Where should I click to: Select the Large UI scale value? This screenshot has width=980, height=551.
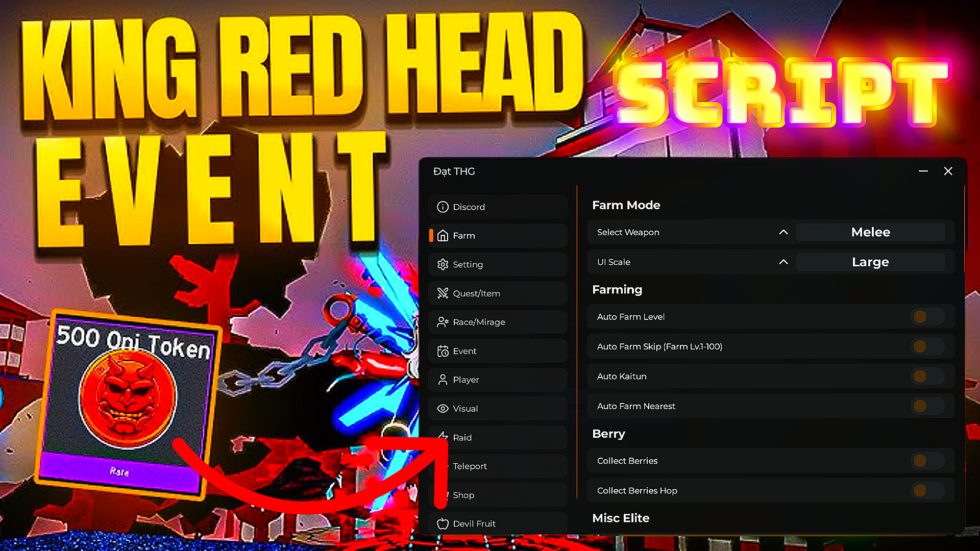click(870, 262)
